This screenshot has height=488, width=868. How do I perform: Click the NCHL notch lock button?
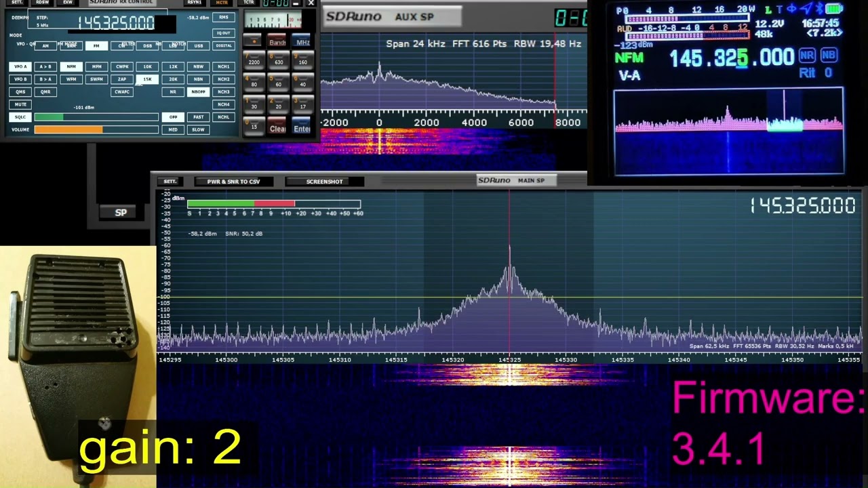click(x=223, y=117)
